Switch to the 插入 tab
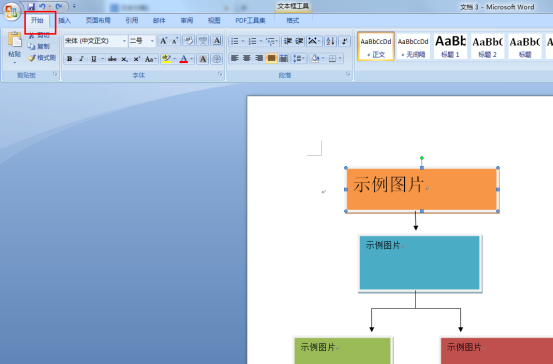Viewport: 553px width, 364px height. pyautogui.click(x=65, y=20)
